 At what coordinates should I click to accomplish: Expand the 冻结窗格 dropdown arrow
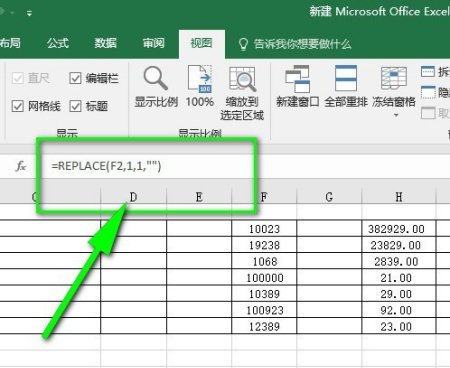pyautogui.click(x=396, y=115)
